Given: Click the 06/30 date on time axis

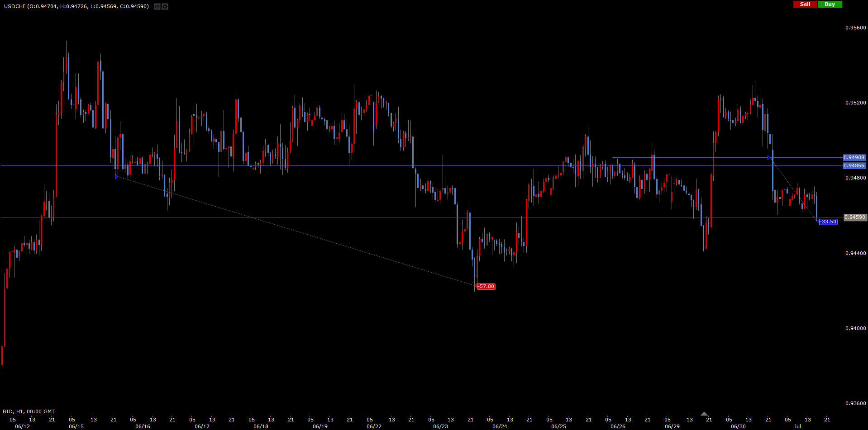Looking at the screenshot, I should [x=738, y=426].
